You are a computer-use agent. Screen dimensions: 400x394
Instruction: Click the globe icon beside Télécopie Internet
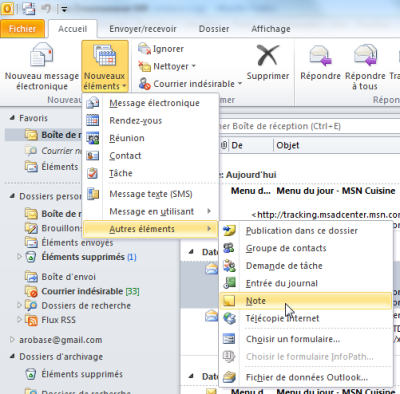tap(229, 318)
